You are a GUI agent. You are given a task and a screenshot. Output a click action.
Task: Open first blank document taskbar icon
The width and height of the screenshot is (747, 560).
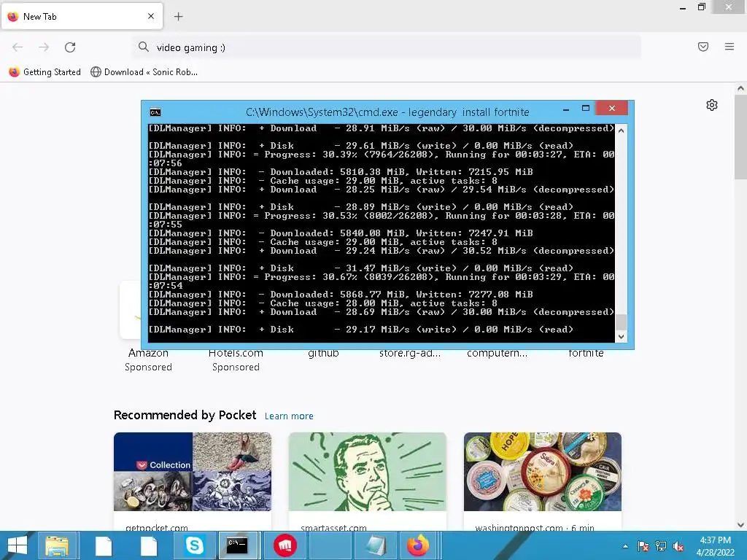[104, 545]
